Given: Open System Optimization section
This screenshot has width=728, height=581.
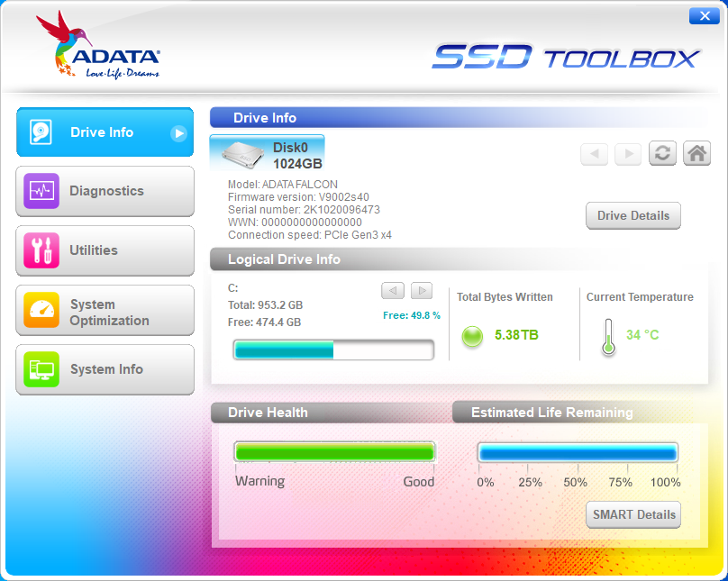Looking at the screenshot, I should tap(105, 310).
